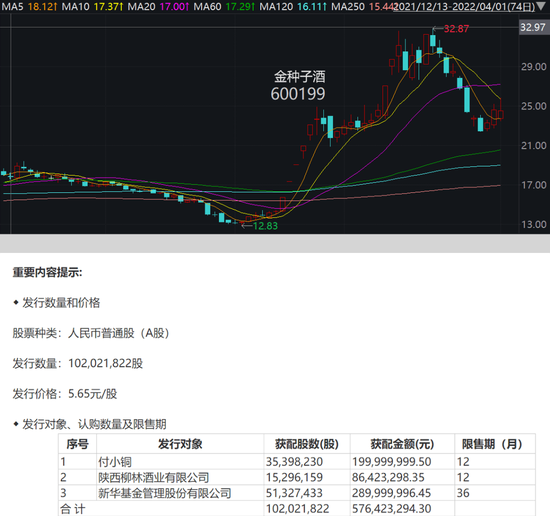Viewport: 550px width, 516px height.
Task: Click the date range 2021/12/13-2022/04/01 label
Action: (x=464, y=6)
